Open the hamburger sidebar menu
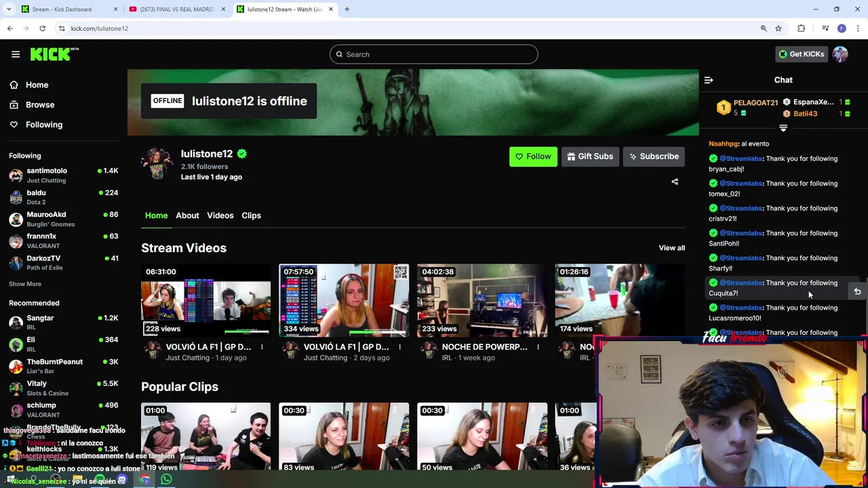 (16, 54)
